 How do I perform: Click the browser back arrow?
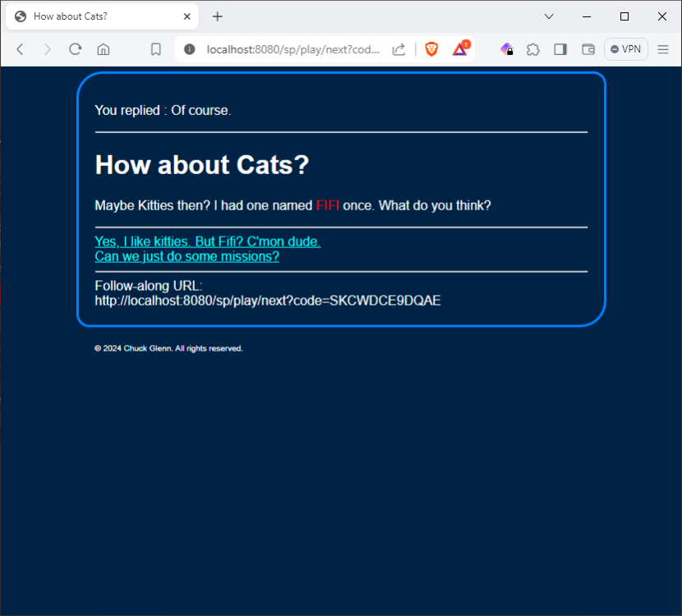pos(21,49)
